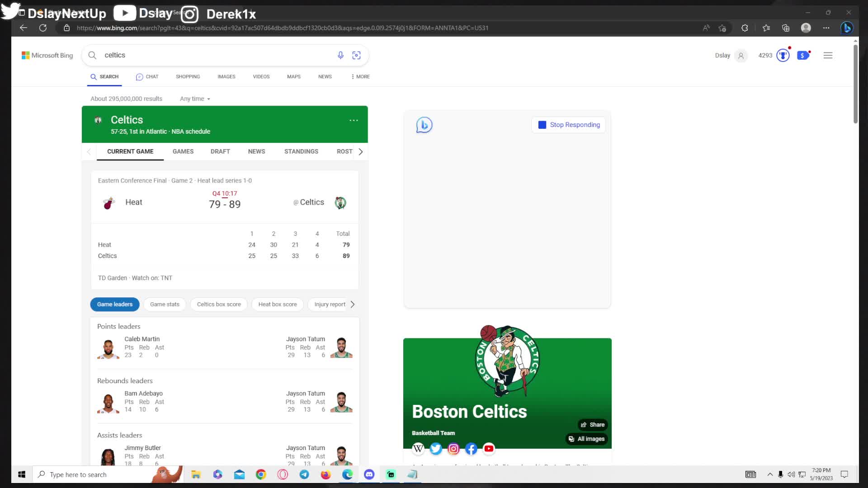Viewport: 868px width, 488px height.
Task: Open browser extensions puzzle icon
Action: (x=745, y=28)
